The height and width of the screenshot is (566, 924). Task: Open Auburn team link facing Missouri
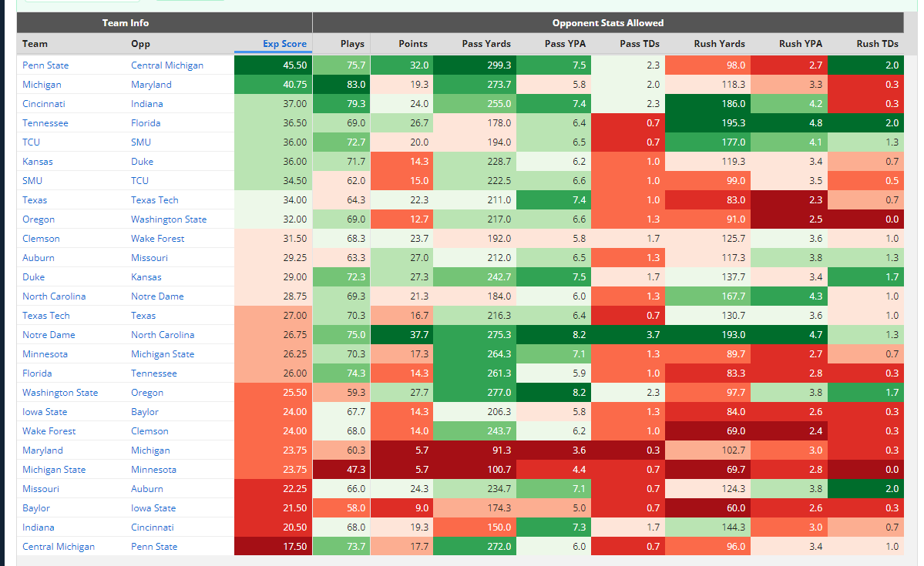coord(39,258)
